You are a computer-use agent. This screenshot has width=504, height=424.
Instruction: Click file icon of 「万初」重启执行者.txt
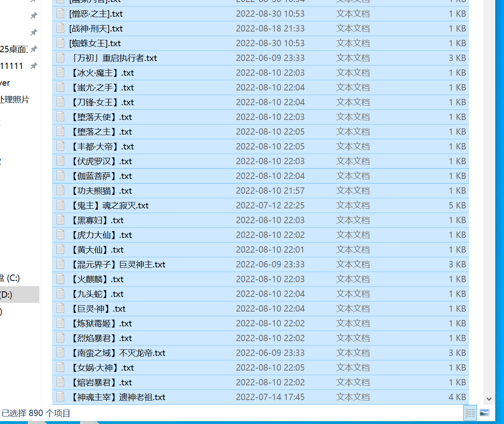click(61, 58)
